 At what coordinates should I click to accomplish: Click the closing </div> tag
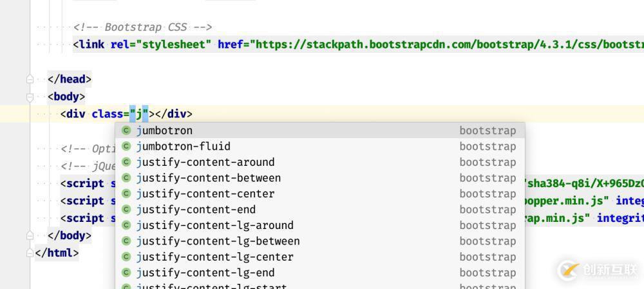173,114
